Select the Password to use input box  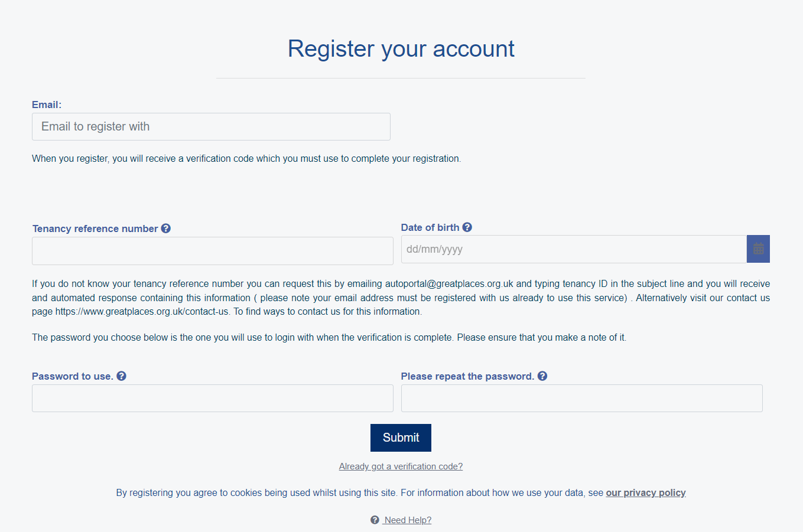point(212,399)
